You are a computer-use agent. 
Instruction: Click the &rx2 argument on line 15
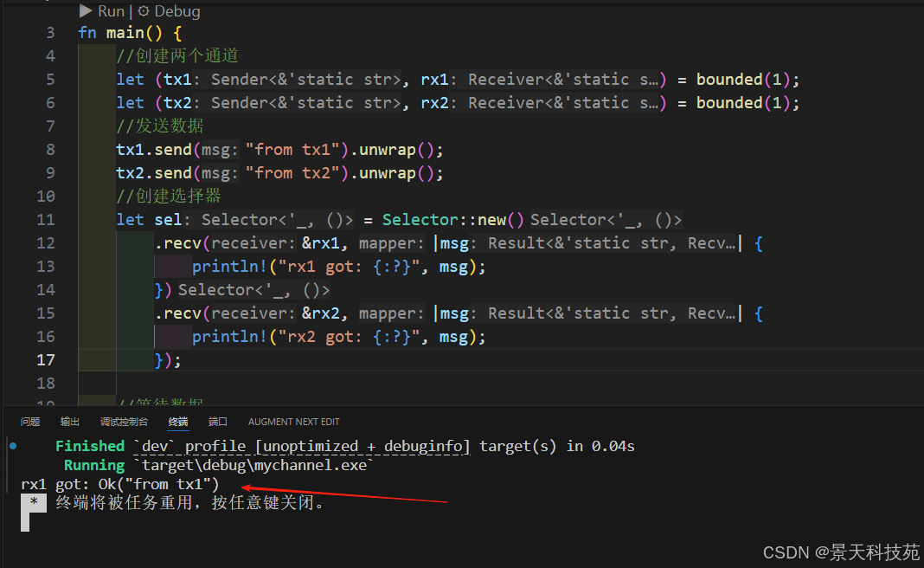pos(321,313)
